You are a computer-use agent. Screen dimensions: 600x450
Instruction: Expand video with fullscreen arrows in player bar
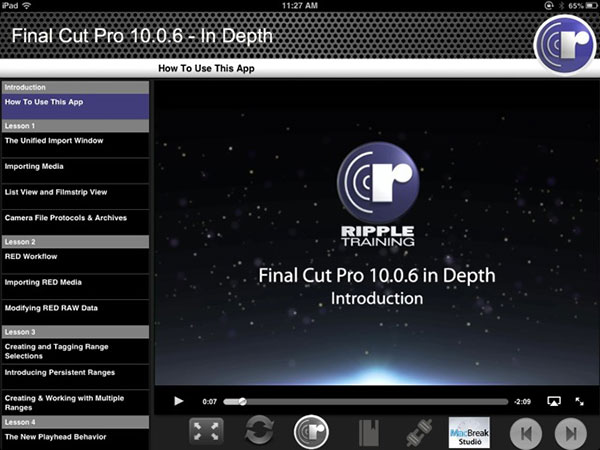coord(579,401)
